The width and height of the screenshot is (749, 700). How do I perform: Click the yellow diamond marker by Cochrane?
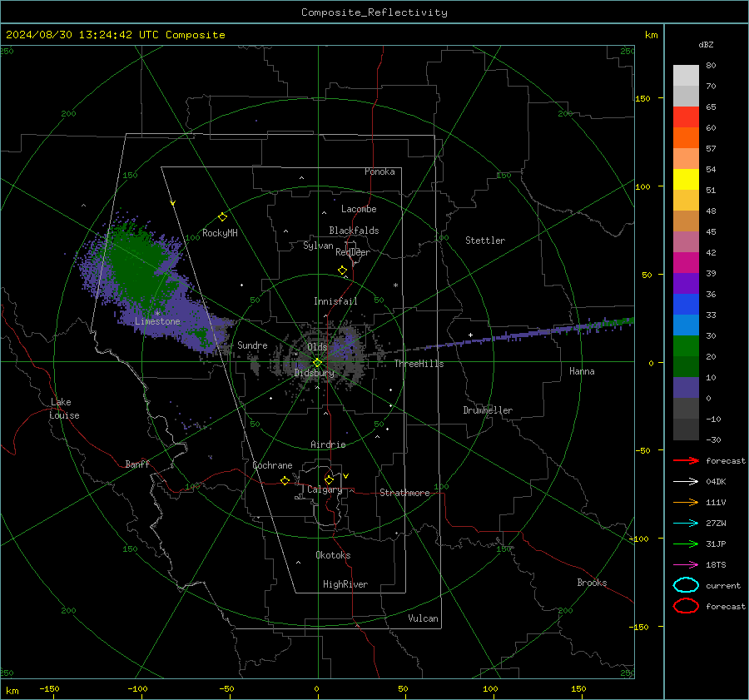(285, 480)
